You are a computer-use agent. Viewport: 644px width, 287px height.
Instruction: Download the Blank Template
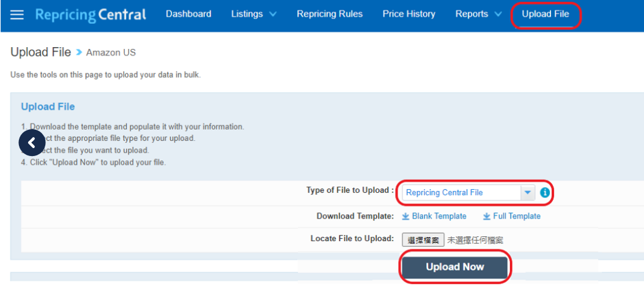pos(439,216)
